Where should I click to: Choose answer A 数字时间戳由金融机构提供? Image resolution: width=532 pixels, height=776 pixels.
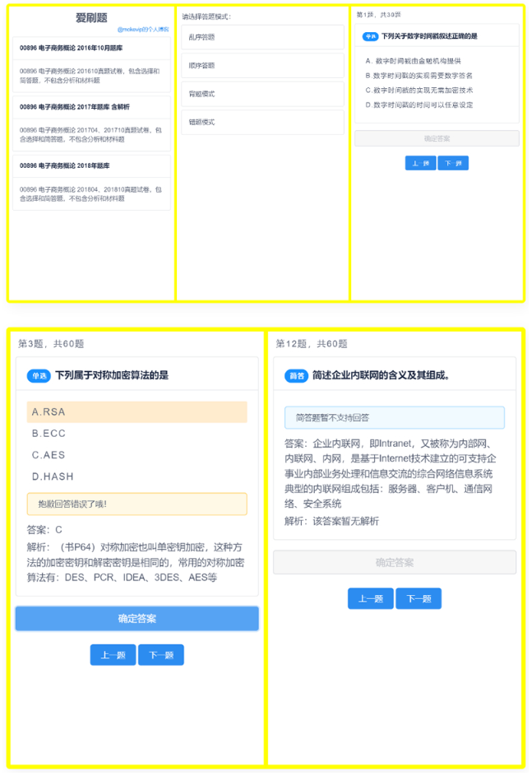pyautogui.click(x=413, y=61)
